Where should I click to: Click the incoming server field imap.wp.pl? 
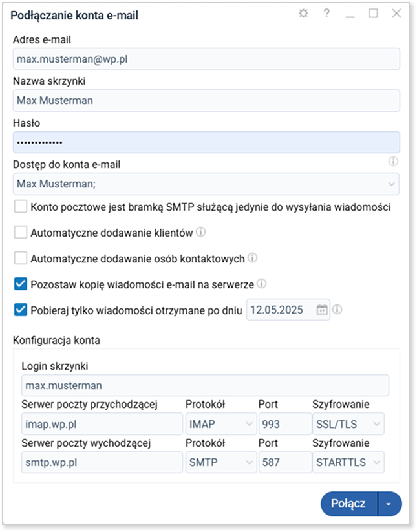click(102, 424)
